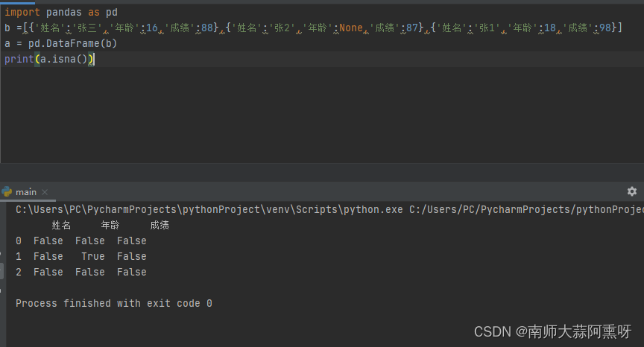Click the number 16 in the code
644x347 pixels.
tap(152, 28)
